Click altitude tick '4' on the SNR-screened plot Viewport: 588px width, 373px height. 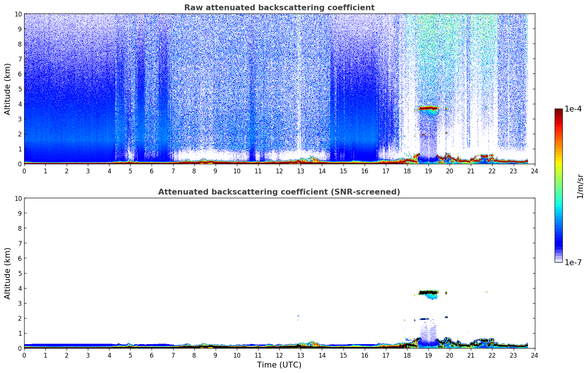(20, 288)
